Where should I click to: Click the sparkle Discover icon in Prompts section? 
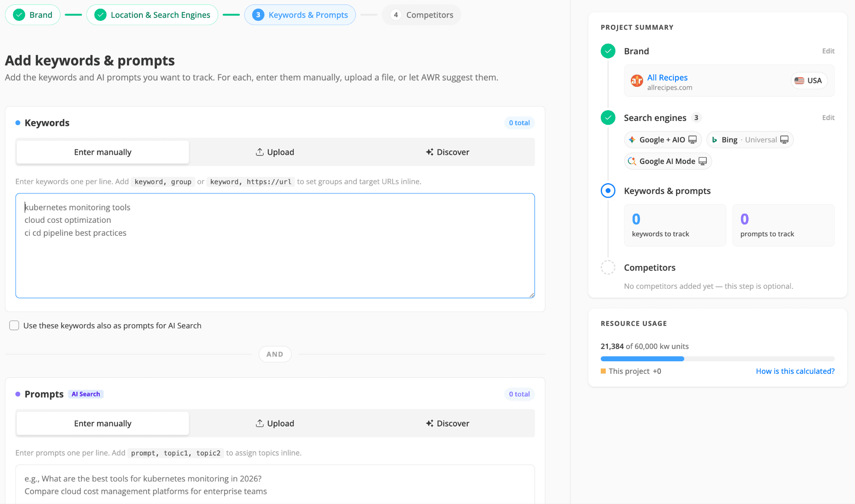pos(430,423)
